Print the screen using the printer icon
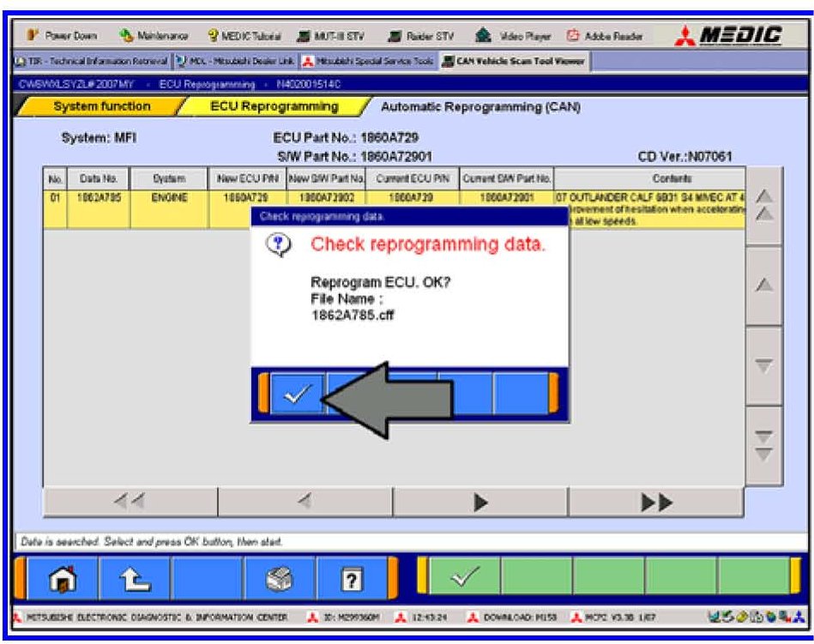Image resolution: width=814 pixels, height=644 pixels. 280,578
